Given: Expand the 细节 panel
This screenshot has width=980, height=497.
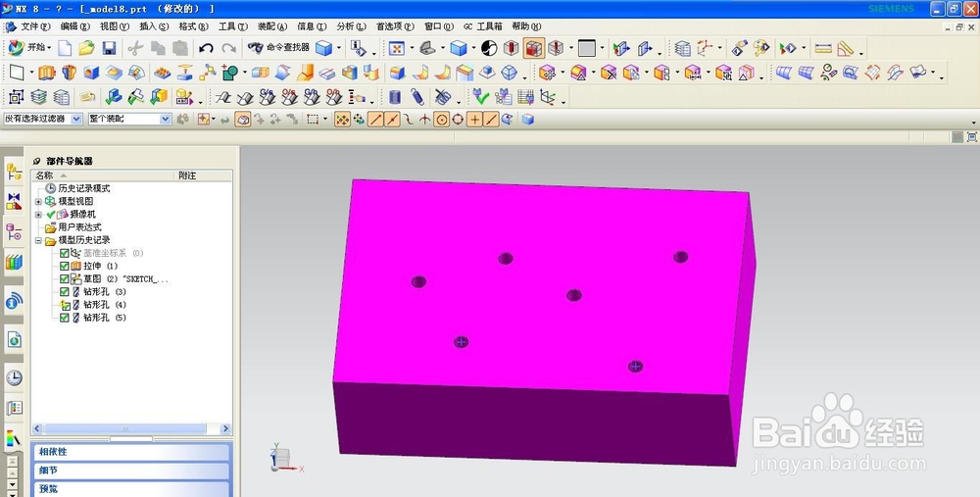Looking at the screenshot, I should [x=130, y=471].
